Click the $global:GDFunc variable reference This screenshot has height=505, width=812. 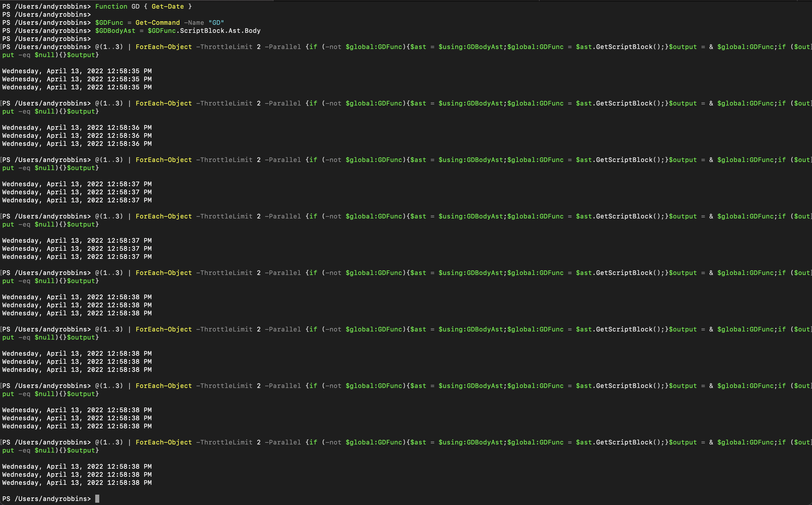375,47
